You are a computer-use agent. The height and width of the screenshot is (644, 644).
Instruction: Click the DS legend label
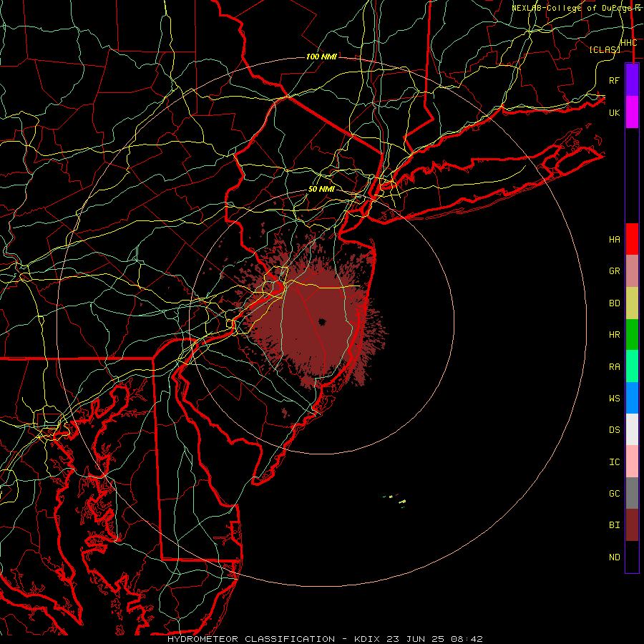point(615,430)
